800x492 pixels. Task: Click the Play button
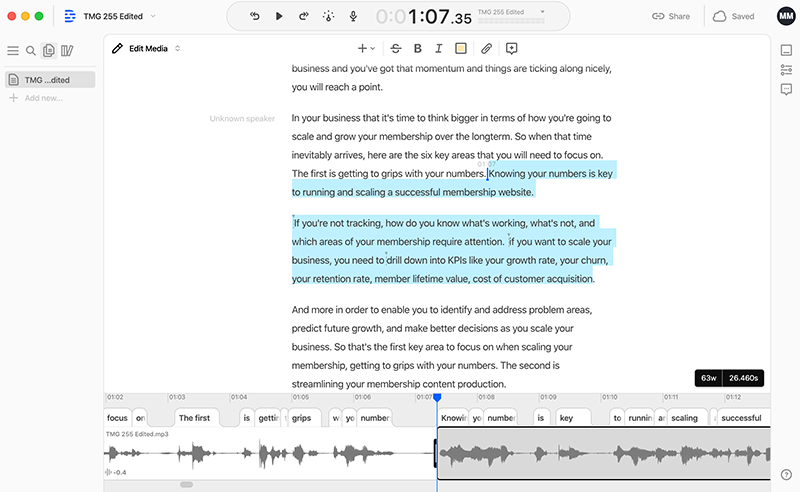(279, 16)
